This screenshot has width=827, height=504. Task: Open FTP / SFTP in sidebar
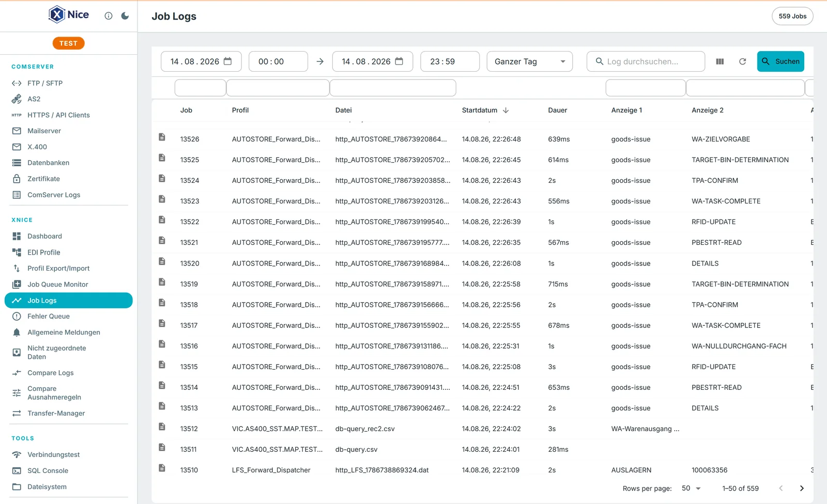[x=68, y=83]
